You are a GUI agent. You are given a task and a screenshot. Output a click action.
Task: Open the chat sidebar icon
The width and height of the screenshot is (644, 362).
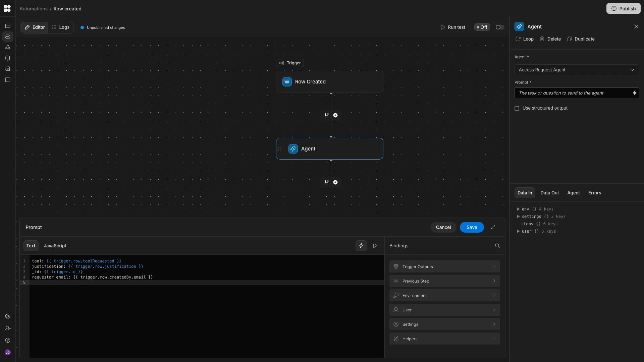coord(7,80)
